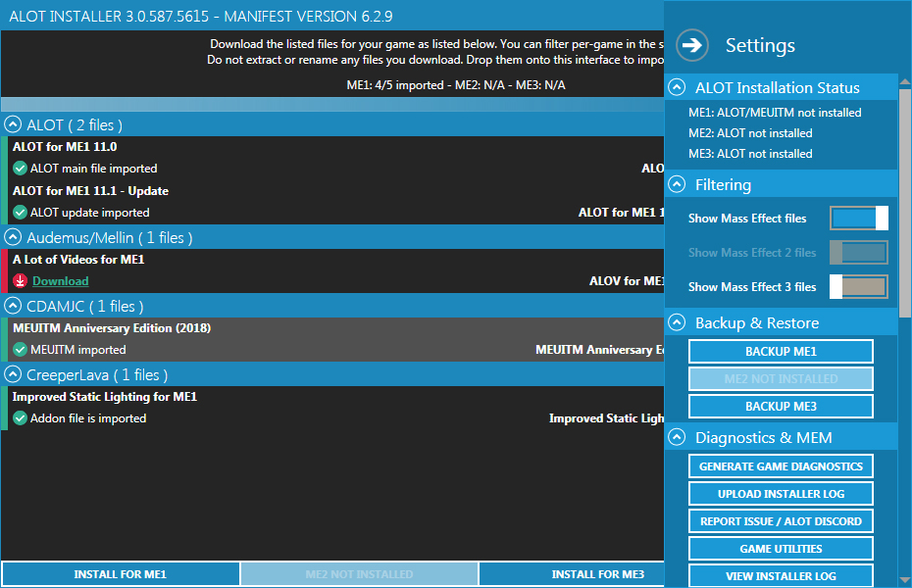Click the ALOT Installer version title text
Viewport: 912px width, 588px height.
(201, 17)
